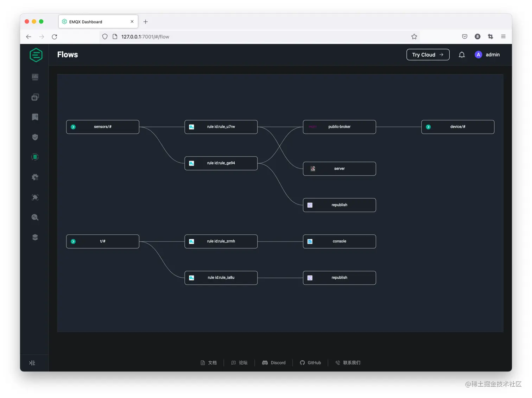Click the Modules layers icon in sidebar
Viewport: 532px width, 398px height.
[x=35, y=237]
